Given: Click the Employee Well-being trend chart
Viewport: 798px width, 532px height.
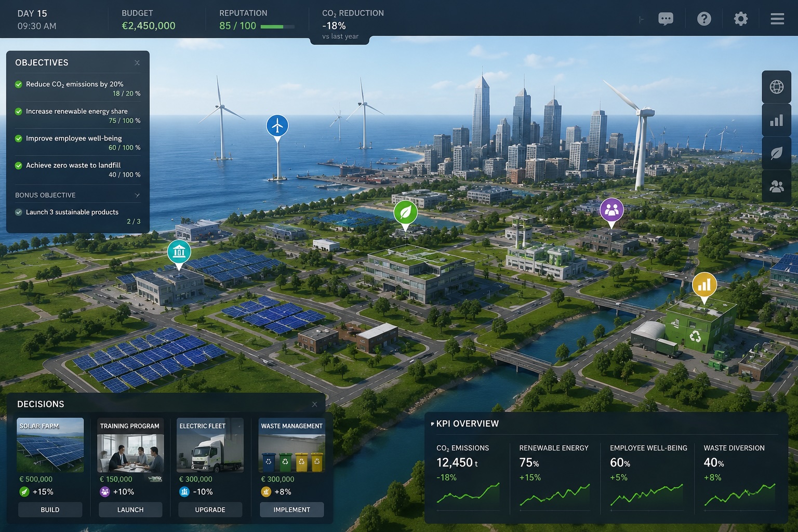Looking at the screenshot, I should click(x=646, y=495).
